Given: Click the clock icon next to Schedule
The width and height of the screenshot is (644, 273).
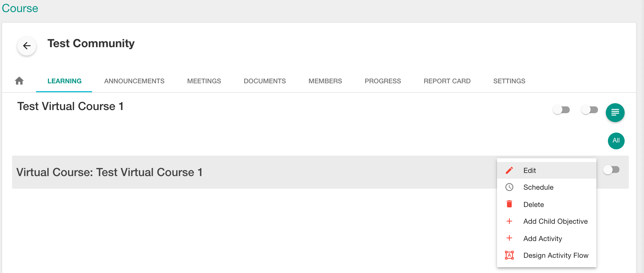Looking at the screenshot, I should [x=509, y=187].
